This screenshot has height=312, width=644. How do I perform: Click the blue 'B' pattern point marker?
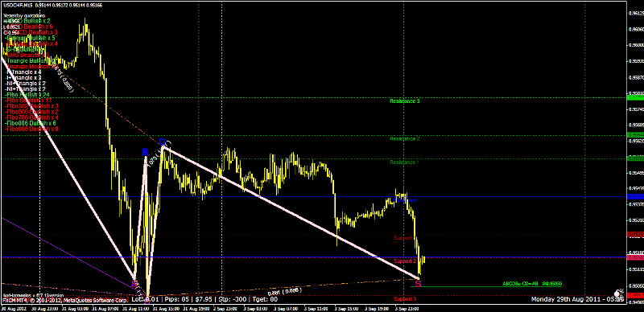coord(145,152)
